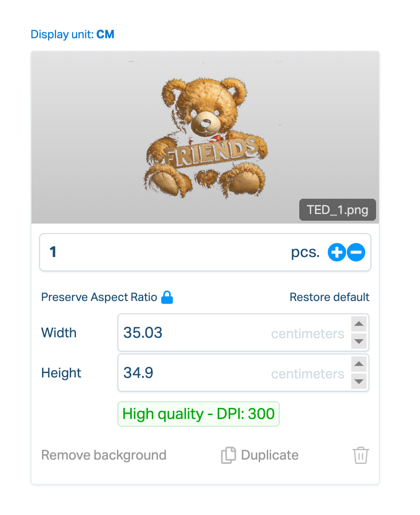Image resolution: width=420 pixels, height=515 pixels.
Task: Click the High quality DPI 300 badge
Action: (x=199, y=414)
